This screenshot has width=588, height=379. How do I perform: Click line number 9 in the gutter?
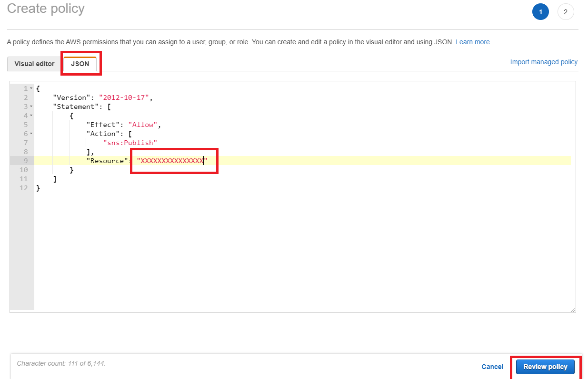(25, 161)
